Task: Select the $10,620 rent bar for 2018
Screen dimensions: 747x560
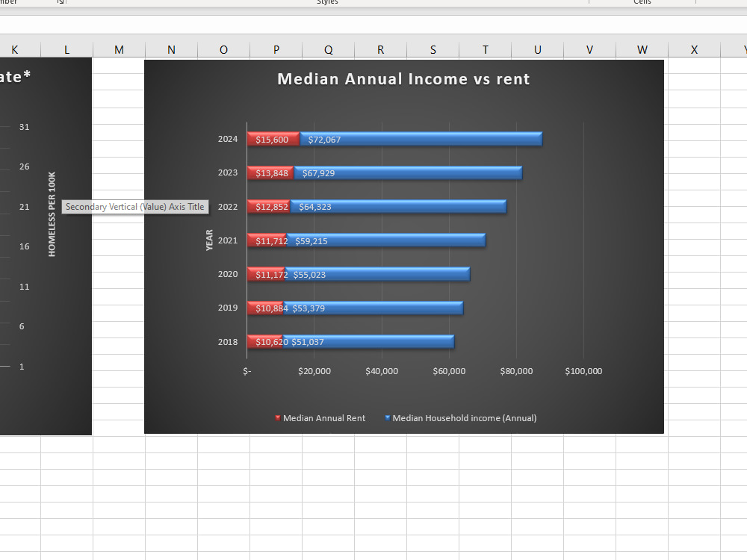Action: click(x=265, y=342)
